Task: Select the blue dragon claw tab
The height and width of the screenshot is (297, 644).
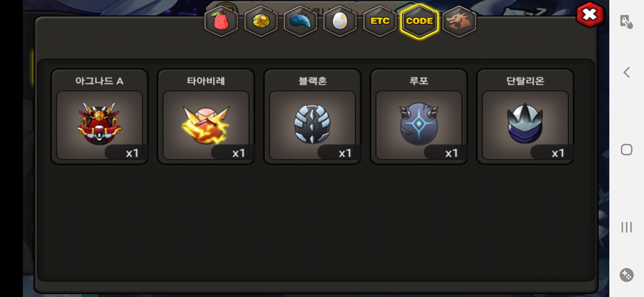Action: tap(301, 21)
